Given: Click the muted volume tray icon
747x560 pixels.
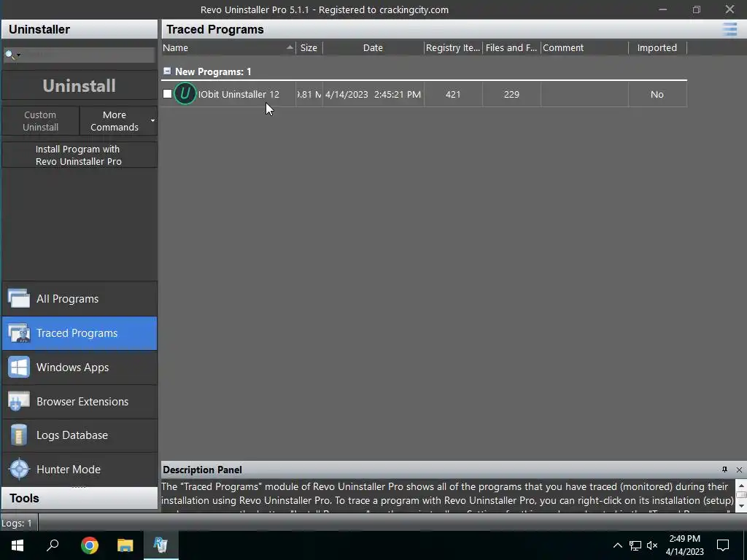Looking at the screenshot, I should point(652,545).
